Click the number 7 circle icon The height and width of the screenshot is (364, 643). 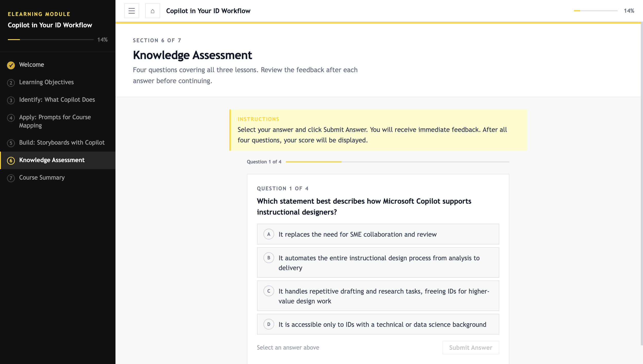pyautogui.click(x=11, y=178)
